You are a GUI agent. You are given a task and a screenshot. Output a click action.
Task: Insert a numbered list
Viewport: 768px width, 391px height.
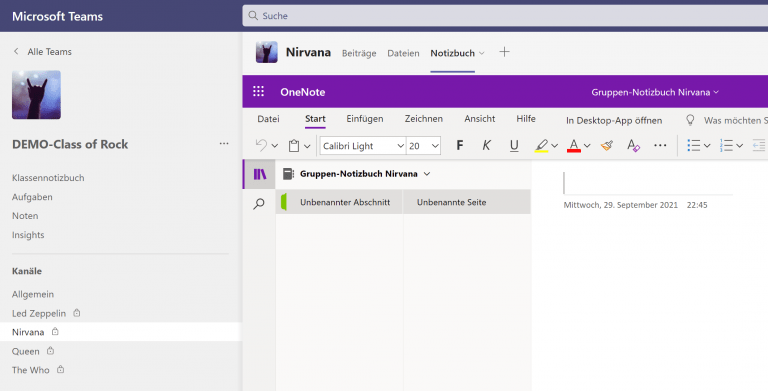click(x=726, y=146)
